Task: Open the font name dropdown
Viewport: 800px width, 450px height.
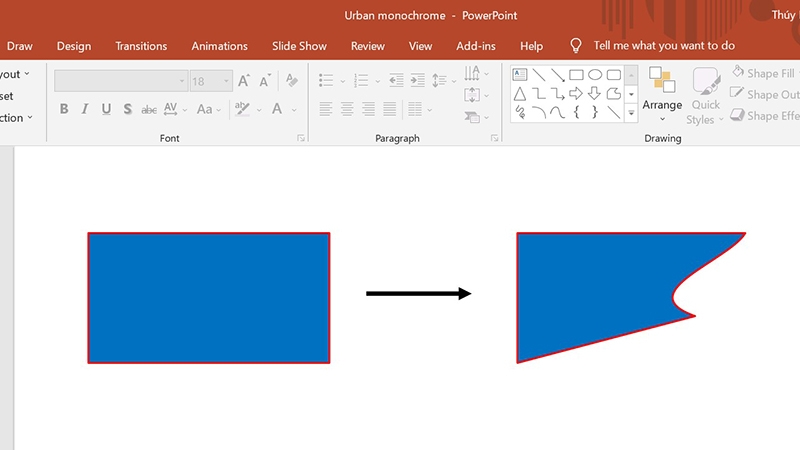Action: (x=182, y=81)
